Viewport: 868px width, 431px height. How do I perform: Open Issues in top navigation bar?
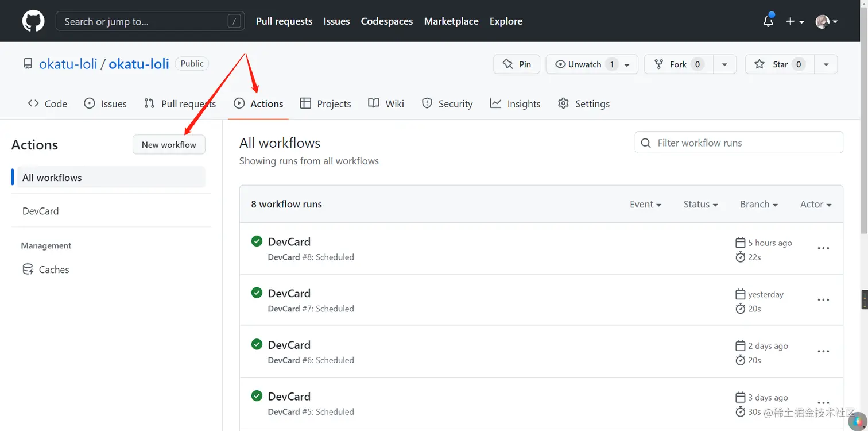pos(336,21)
